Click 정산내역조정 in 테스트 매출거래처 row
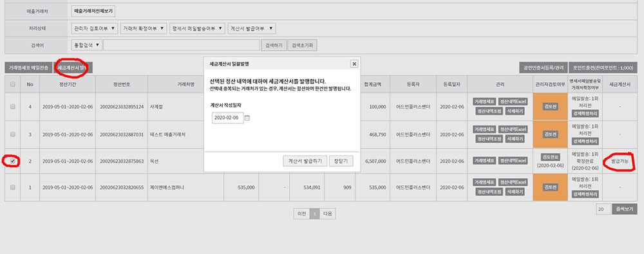This screenshot has height=254, width=644. 489,139
